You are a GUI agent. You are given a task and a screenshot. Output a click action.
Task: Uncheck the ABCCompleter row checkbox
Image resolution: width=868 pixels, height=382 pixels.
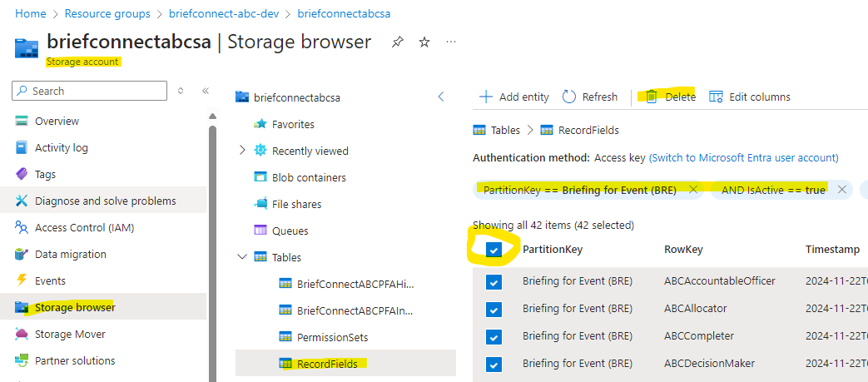click(x=494, y=336)
